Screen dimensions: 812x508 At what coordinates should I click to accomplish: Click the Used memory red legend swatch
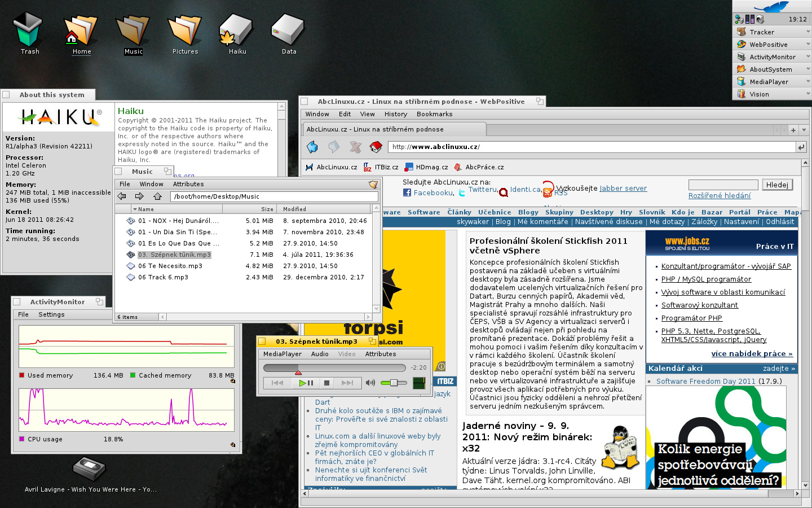(x=22, y=375)
